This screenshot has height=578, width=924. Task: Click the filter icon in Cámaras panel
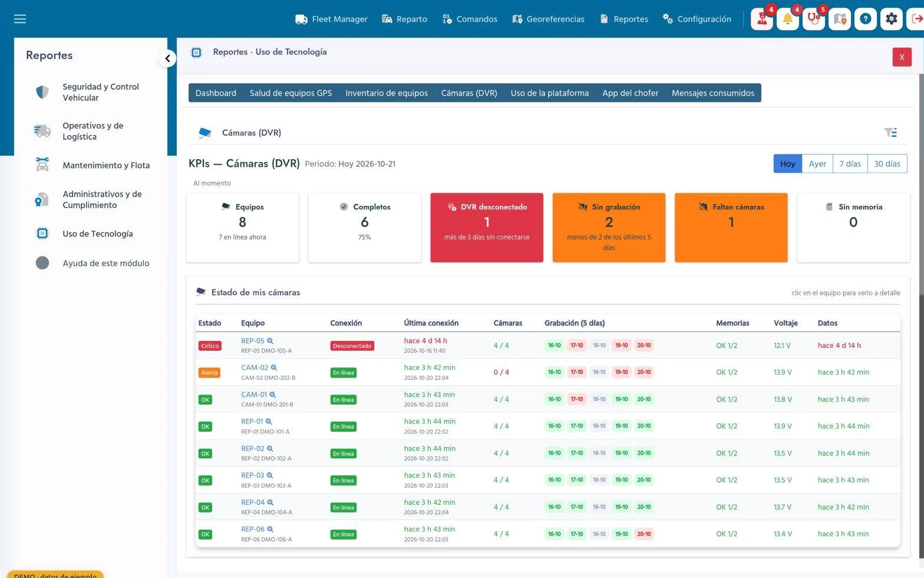click(x=890, y=133)
